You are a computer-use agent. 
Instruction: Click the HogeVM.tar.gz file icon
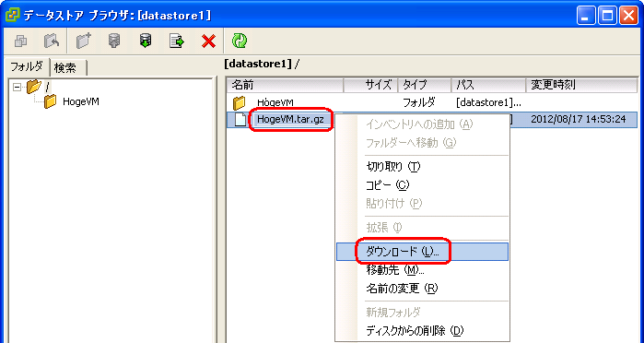[240, 119]
